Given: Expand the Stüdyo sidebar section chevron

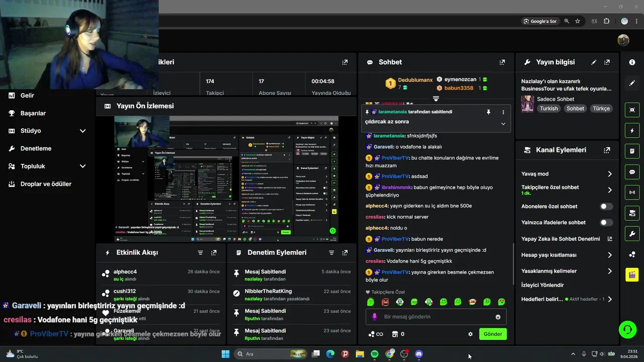Looking at the screenshot, I should pos(83,131).
